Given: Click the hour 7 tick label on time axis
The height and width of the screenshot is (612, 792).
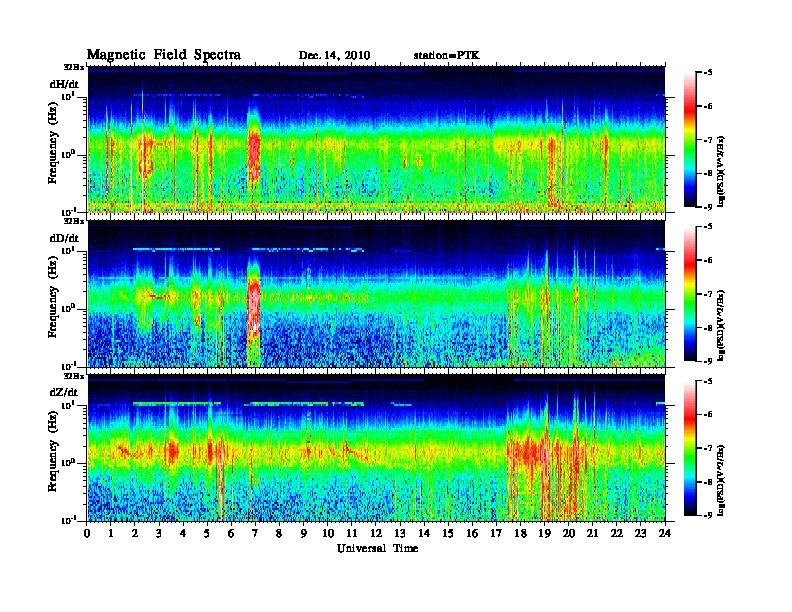Looking at the screenshot, I should pyautogui.click(x=256, y=534).
